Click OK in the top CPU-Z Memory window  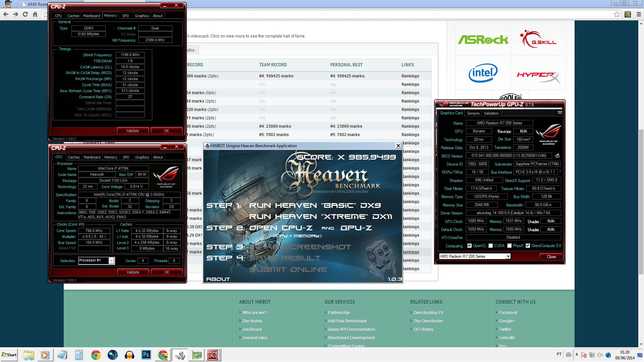click(x=166, y=131)
